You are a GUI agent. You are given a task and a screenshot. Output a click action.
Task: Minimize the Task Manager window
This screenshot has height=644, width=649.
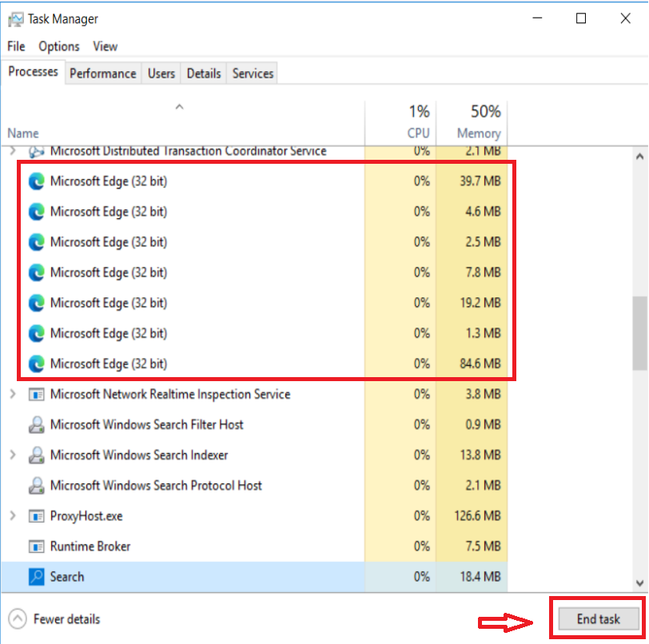coord(537,18)
